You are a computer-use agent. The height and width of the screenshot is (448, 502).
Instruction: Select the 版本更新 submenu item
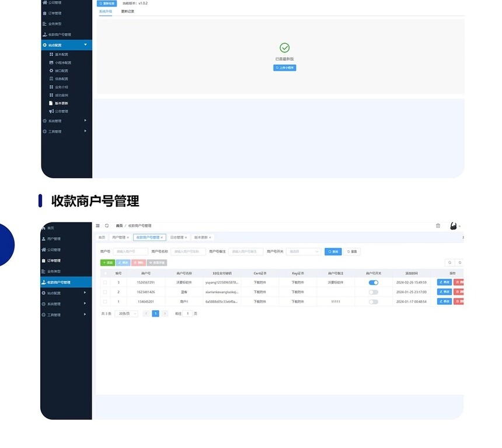pos(58,103)
